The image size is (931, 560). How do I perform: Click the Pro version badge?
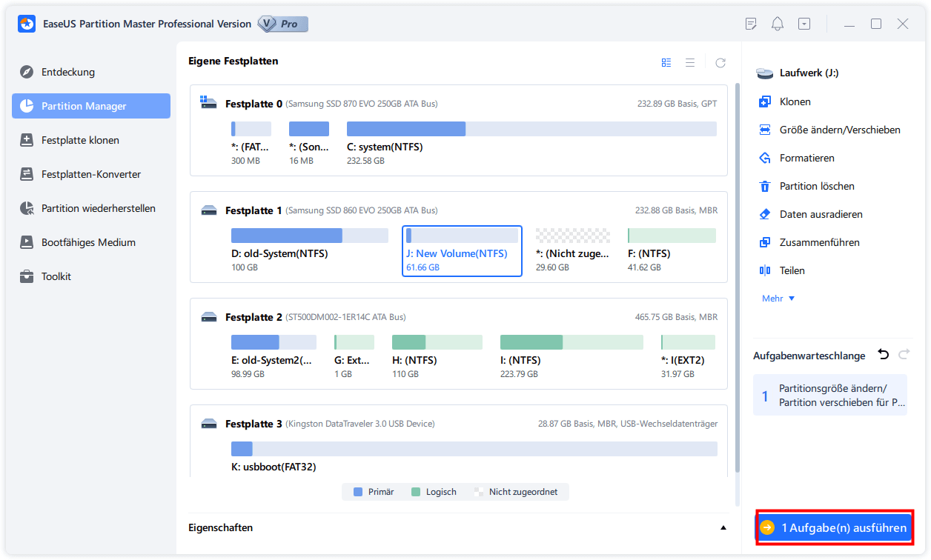click(x=283, y=24)
